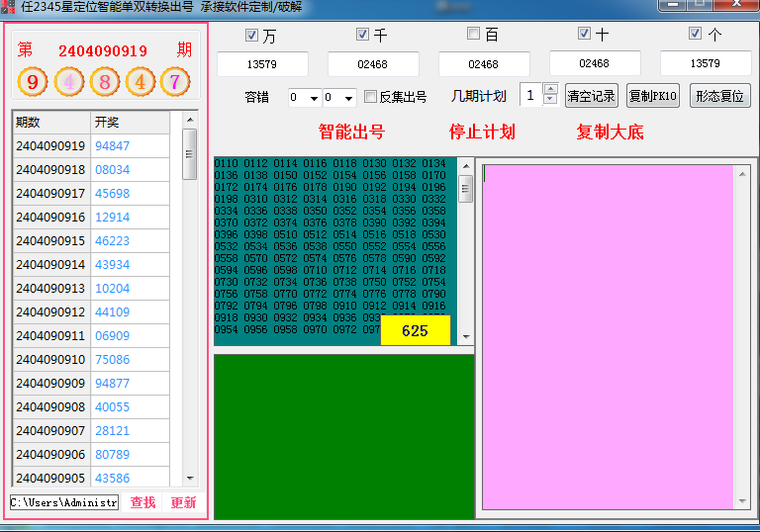
Task: Click the 复制PK10 button
Action: point(653,96)
